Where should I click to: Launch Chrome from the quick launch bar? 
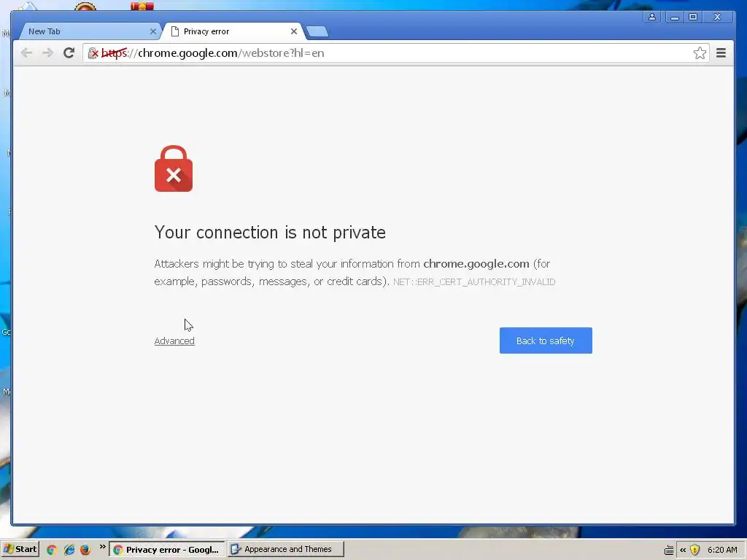pos(52,550)
